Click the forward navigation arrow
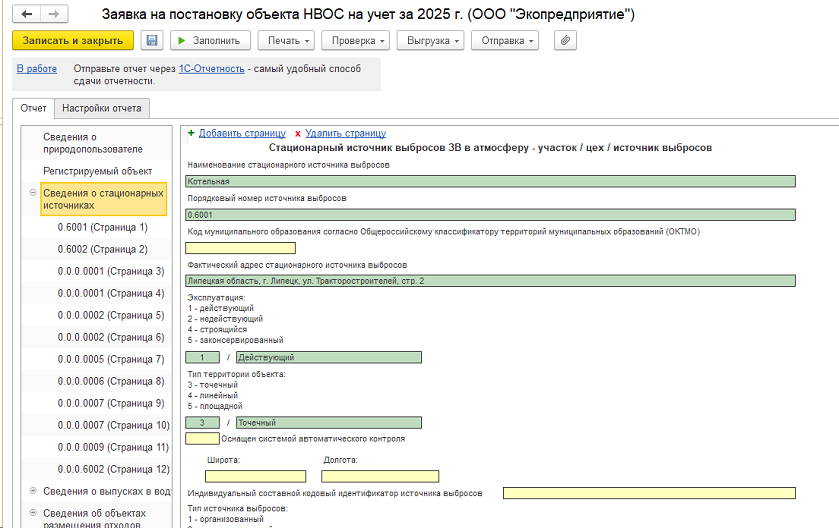The height and width of the screenshot is (528, 839). point(53,15)
